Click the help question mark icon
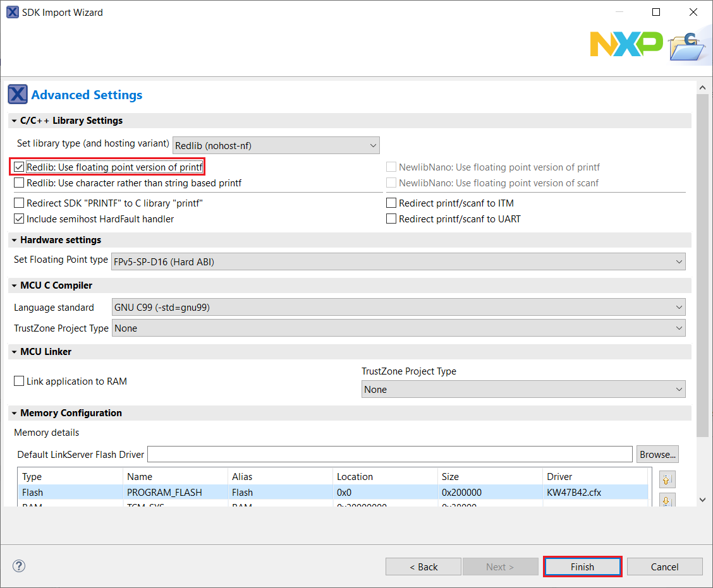This screenshot has width=713, height=588. [19, 566]
